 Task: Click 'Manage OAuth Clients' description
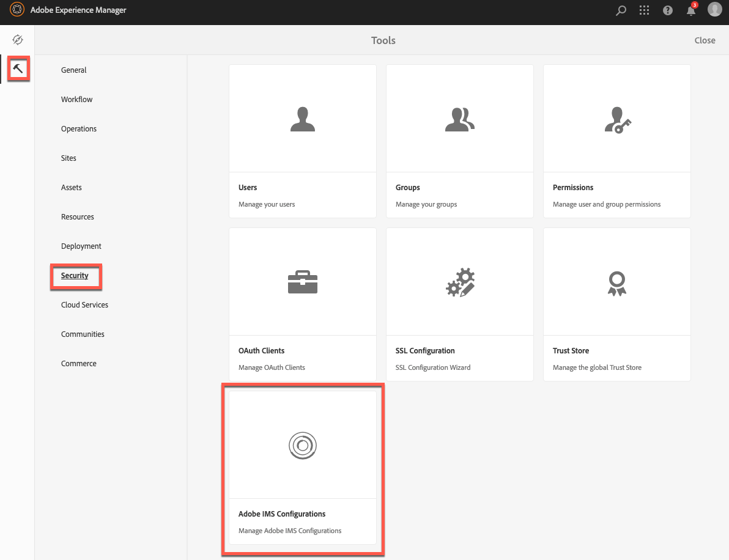pos(272,367)
